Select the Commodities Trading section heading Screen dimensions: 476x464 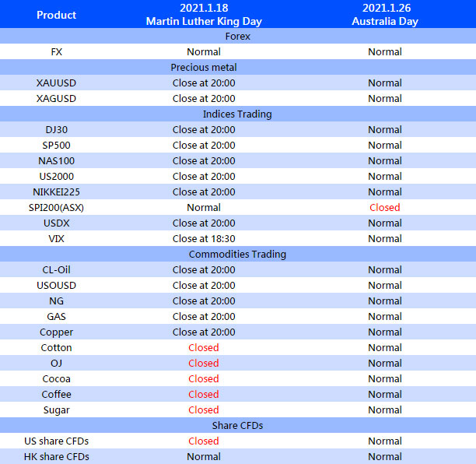click(237, 254)
